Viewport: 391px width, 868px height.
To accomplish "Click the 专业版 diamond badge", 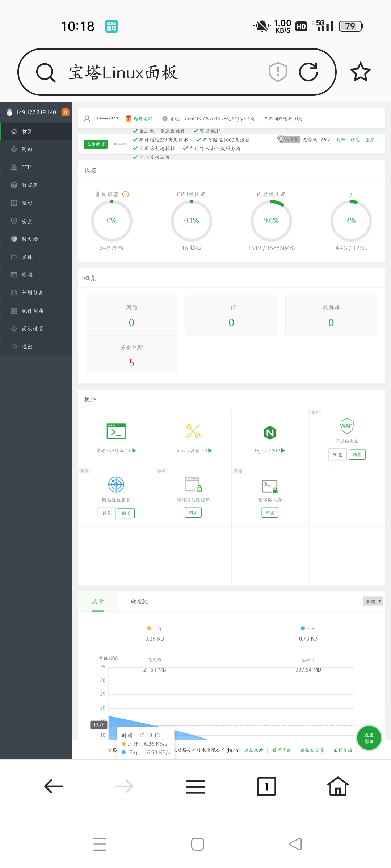I will point(289,140).
